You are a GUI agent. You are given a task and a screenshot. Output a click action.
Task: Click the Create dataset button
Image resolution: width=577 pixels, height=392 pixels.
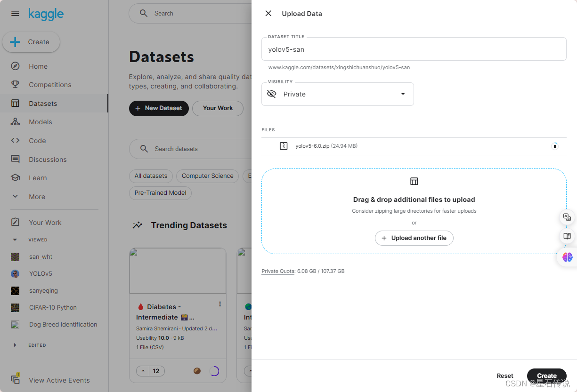coord(547,376)
